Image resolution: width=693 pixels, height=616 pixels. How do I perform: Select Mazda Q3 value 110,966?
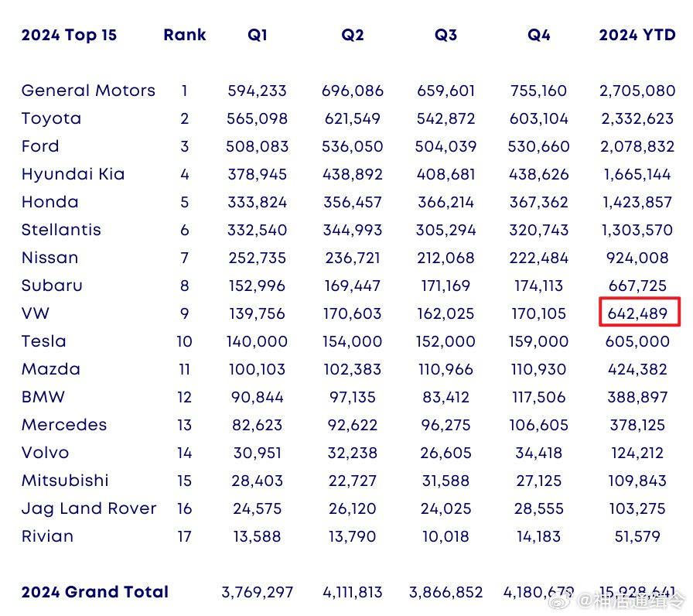[x=445, y=370]
